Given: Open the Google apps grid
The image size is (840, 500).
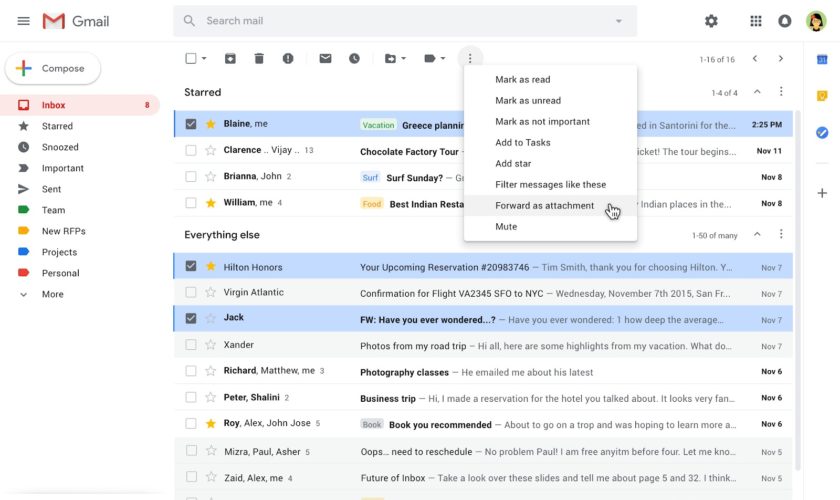Looking at the screenshot, I should click(756, 21).
